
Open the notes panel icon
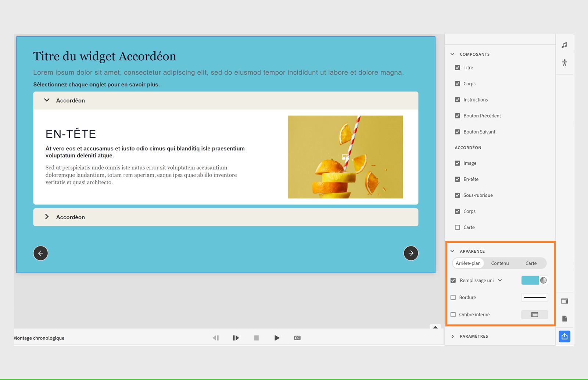564,319
